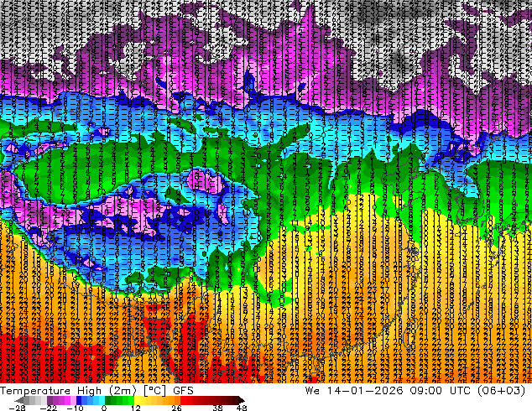Click the bright red swatch in the color scale
This screenshot has height=411, width=532.
click(x=183, y=400)
